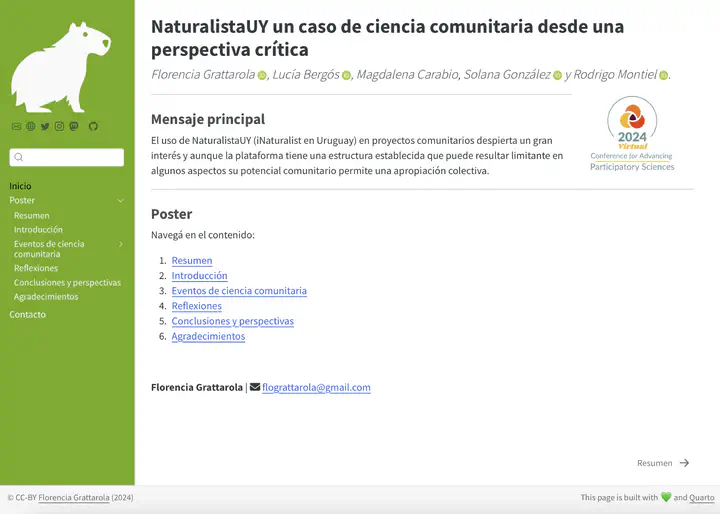Open Florencia Grattarola link in footer

74,497
